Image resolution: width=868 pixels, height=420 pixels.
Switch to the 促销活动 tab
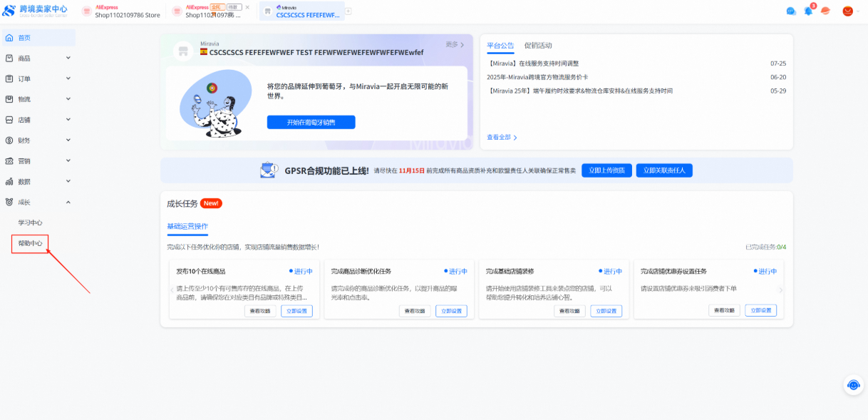click(x=538, y=46)
